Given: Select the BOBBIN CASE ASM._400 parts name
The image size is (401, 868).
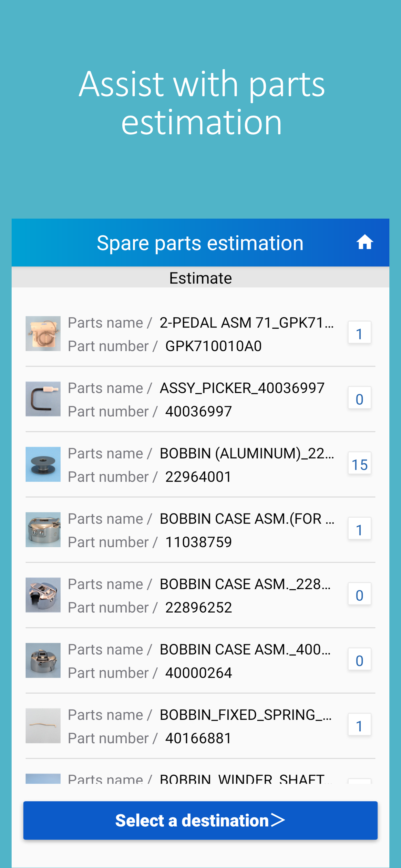Looking at the screenshot, I should point(245,650).
